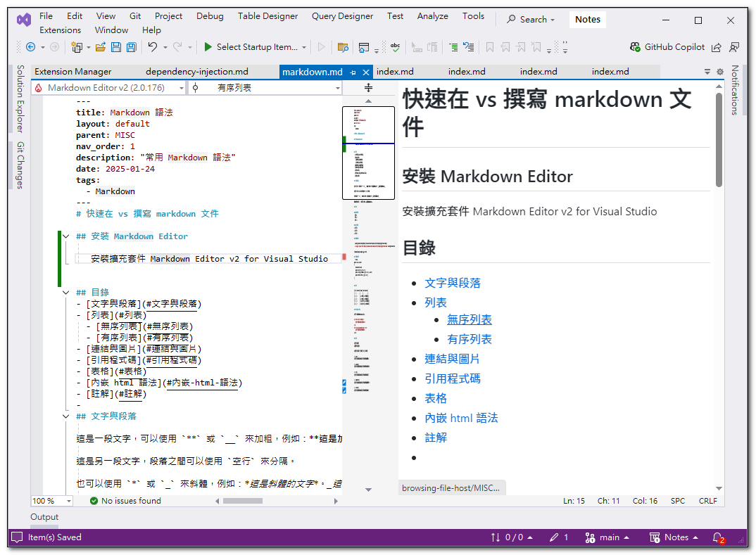
Task: Click the SPC indentation indicator
Action: coord(677,501)
